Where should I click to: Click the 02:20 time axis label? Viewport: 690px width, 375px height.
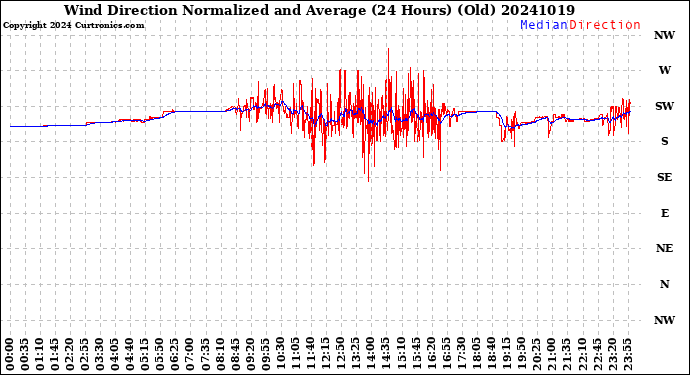click(x=70, y=355)
